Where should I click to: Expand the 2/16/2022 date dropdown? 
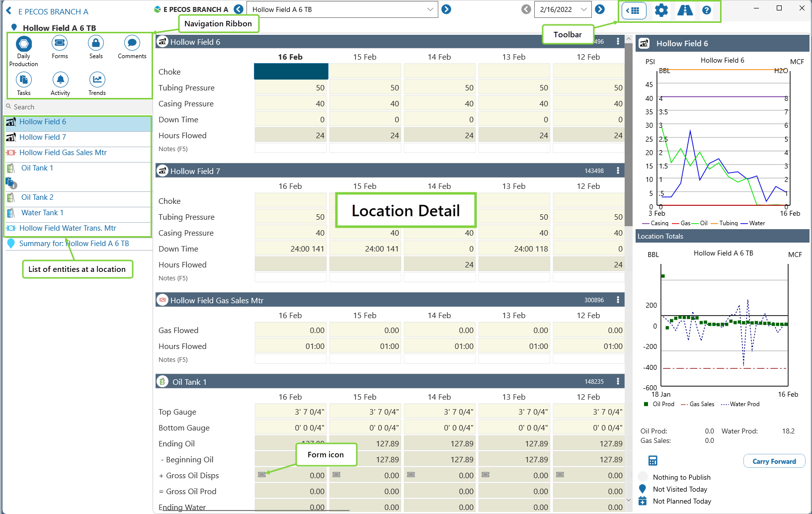click(x=584, y=9)
